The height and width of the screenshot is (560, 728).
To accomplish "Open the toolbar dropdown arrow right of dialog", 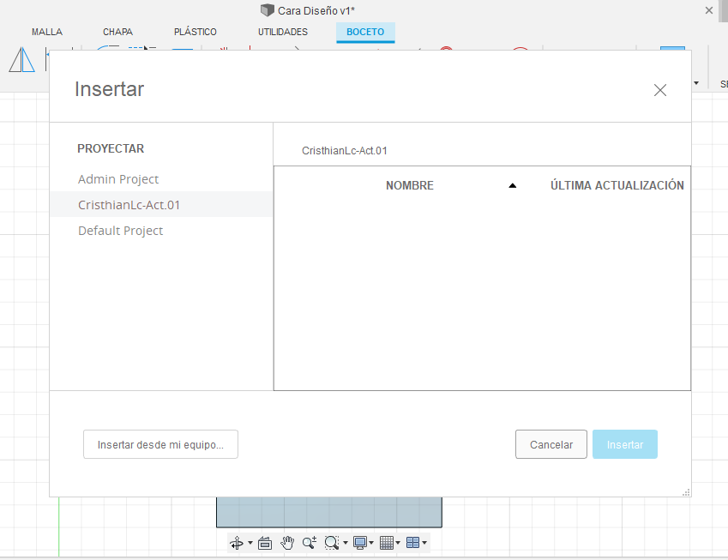I will 696,83.
